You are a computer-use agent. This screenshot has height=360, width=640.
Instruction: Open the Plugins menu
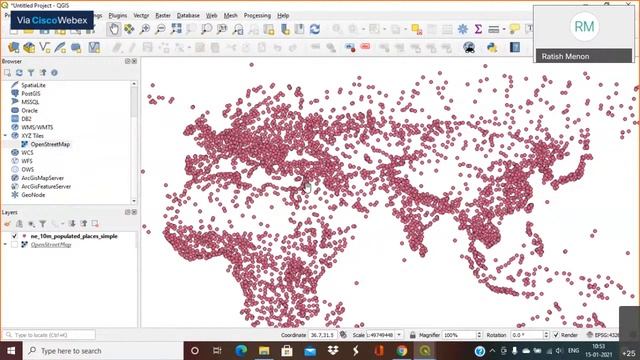(118, 16)
